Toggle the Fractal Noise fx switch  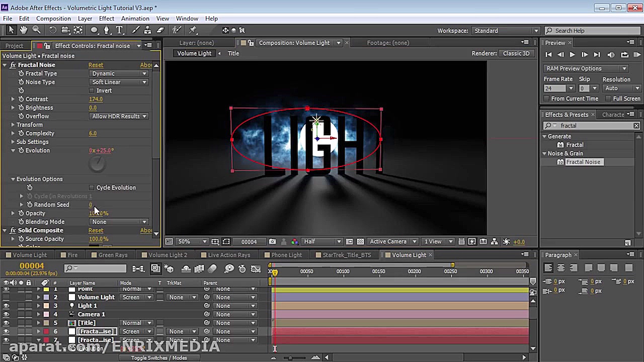[x=13, y=65]
